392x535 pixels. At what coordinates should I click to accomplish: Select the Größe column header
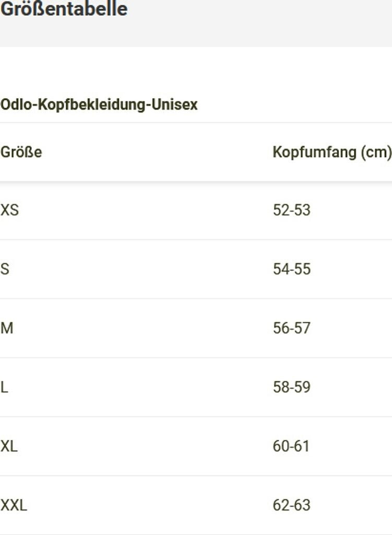21,152
